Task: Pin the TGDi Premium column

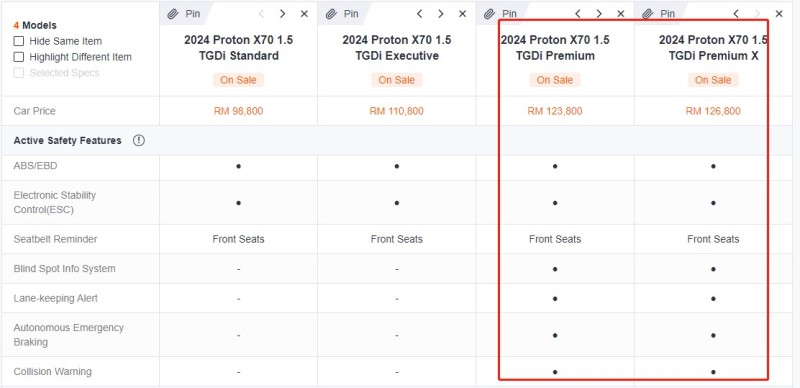Action: (501, 14)
